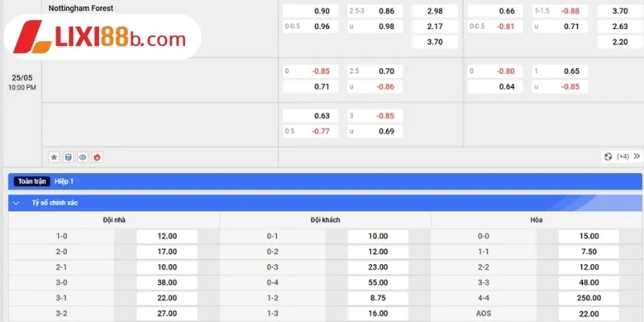The height and width of the screenshot is (322, 644).
Task: Click the Đội nhà column header
Action: [x=114, y=220]
